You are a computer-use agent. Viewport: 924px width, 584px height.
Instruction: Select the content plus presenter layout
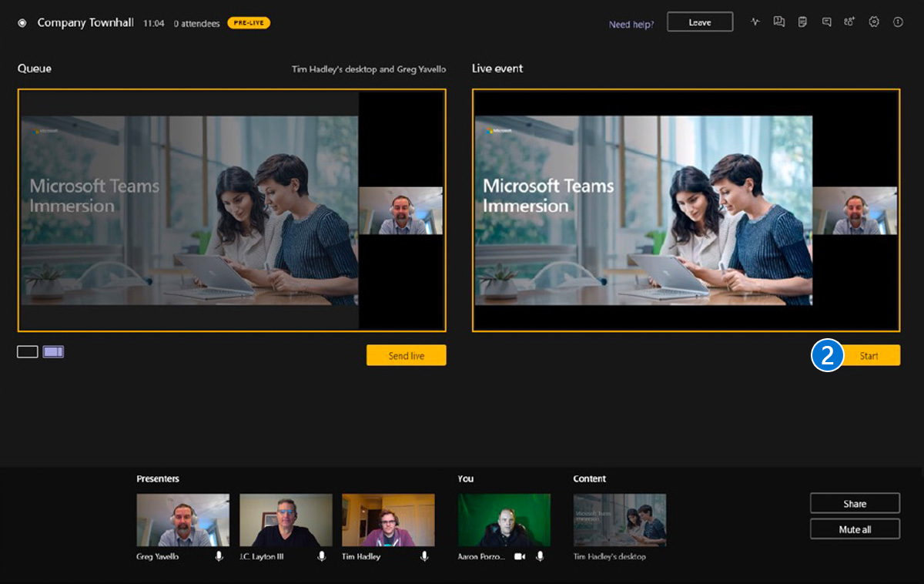(x=53, y=352)
